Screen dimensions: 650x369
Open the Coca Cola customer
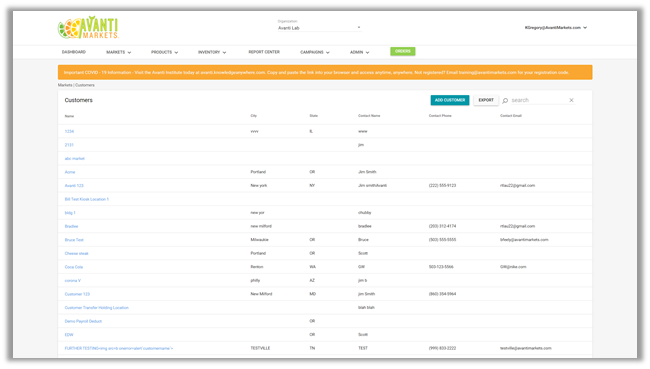pos(74,267)
